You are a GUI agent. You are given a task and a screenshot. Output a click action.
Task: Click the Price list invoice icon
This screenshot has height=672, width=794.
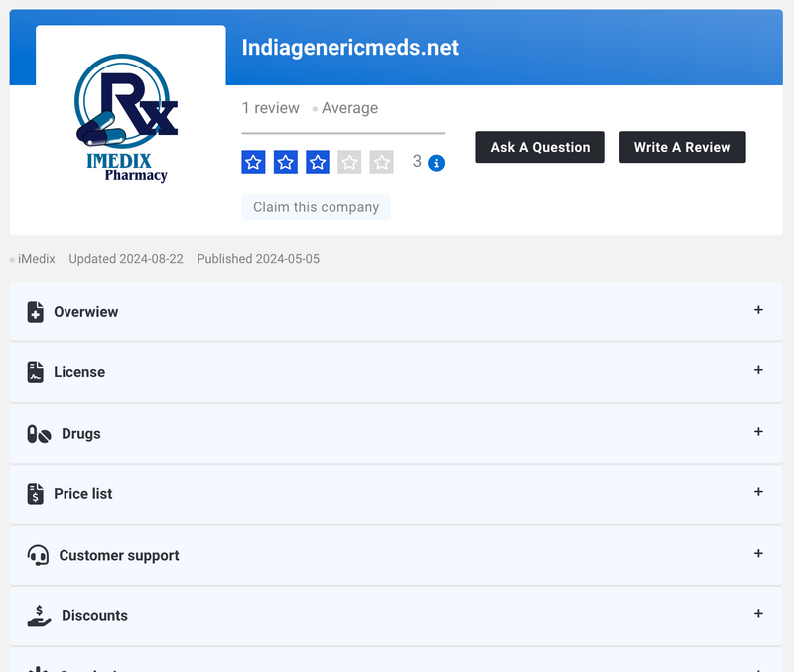pos(35,493)
